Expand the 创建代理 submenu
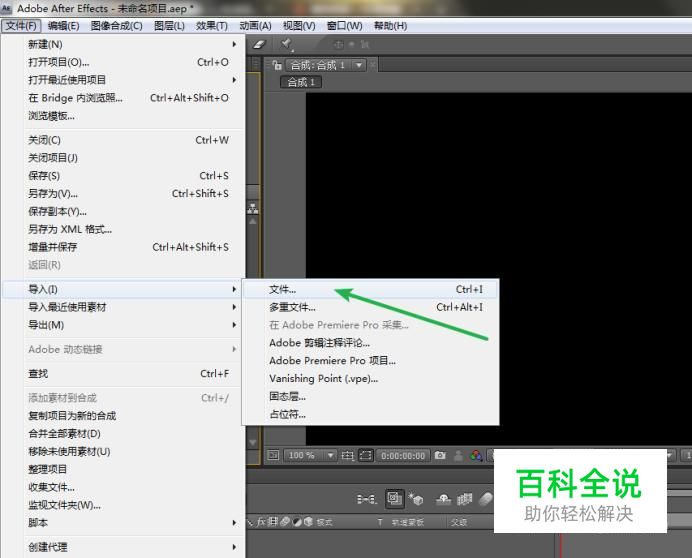Screen dimensions: 692x558 [x=124, y=547]
